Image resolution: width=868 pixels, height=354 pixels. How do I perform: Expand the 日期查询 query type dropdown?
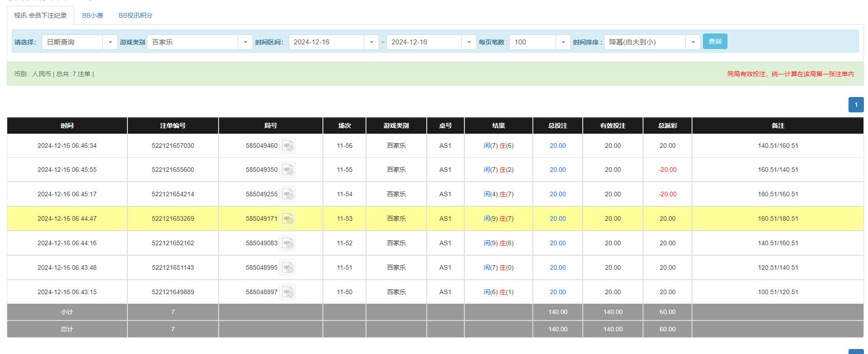[x=110, y=42]
